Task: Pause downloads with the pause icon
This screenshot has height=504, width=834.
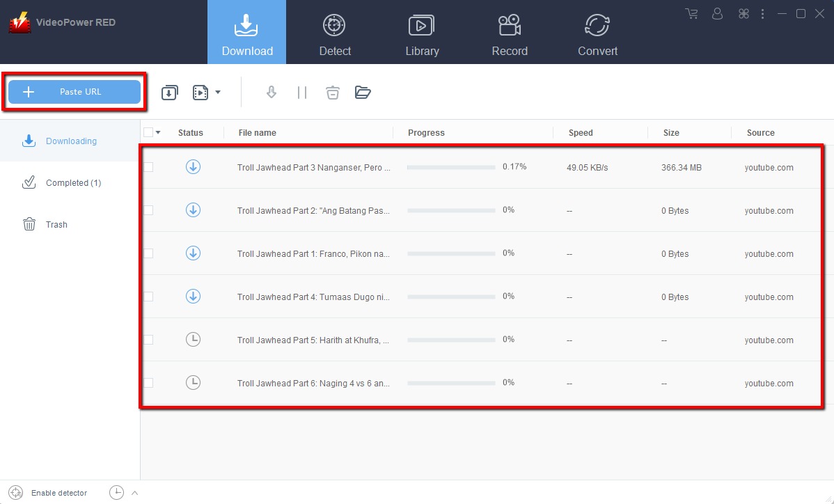Action: (x=302, y=93)
